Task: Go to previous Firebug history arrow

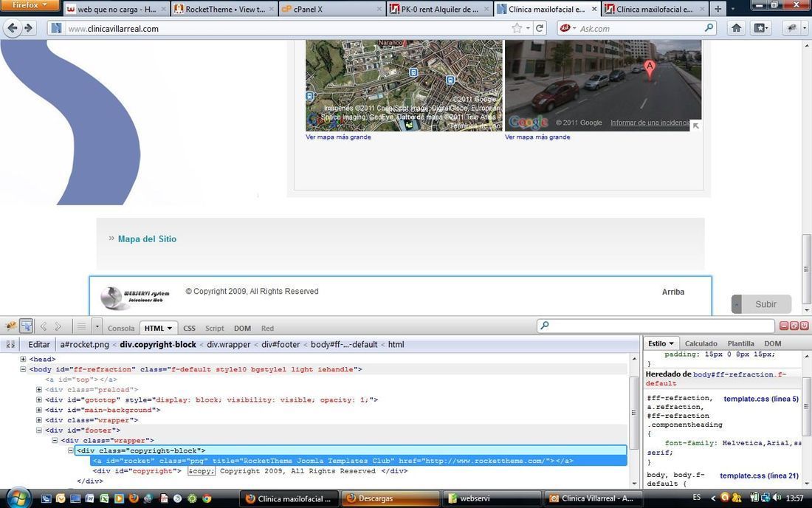Action: (44, 326)
